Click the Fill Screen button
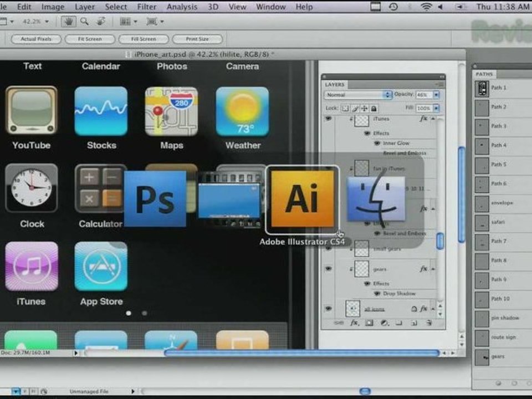Image resolution: width=532 pixels, height=399 pixels. pyautogui.click(x=144, y=39)
